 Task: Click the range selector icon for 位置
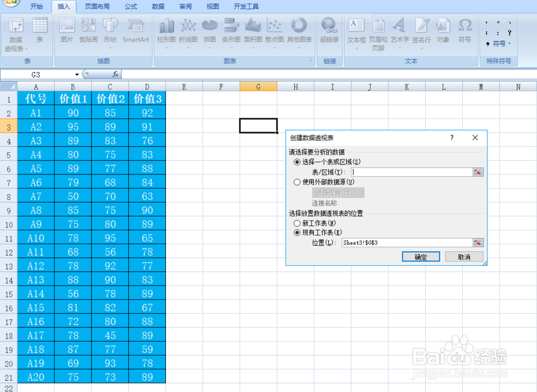point(478,243)
